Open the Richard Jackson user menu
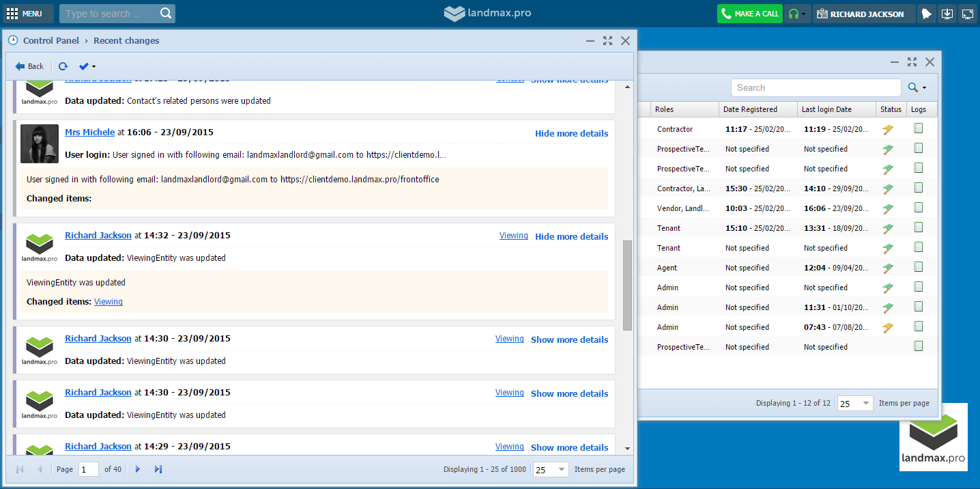The image size is (980, 489). point(863,14)
